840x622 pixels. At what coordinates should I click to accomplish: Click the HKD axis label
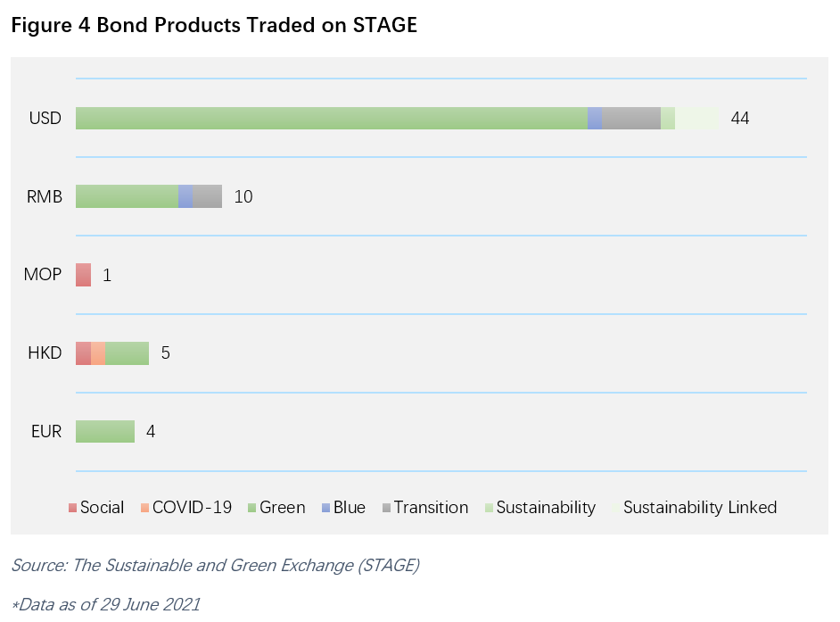45,353
